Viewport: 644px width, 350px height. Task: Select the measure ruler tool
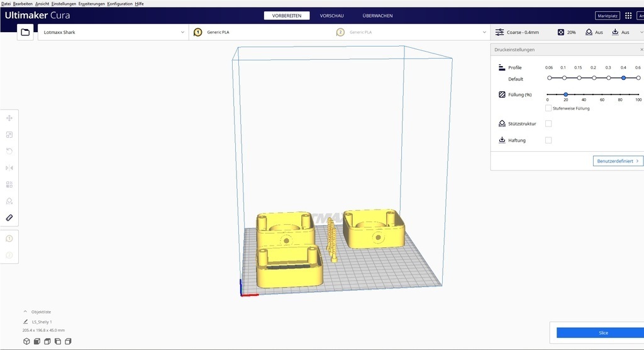9,218
